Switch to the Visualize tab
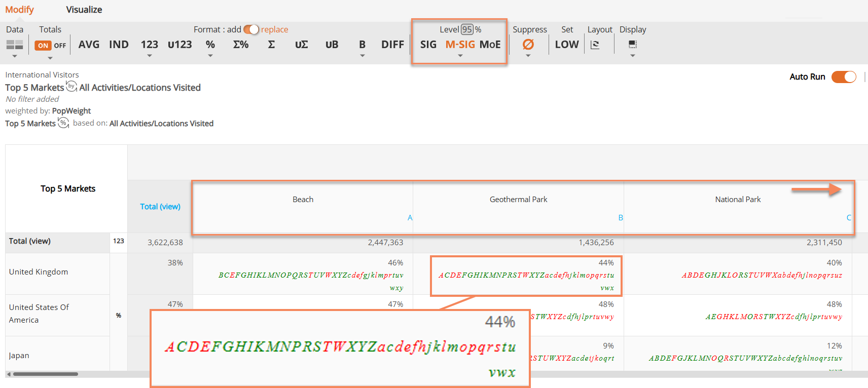This screenshot has width=868, height=388. [x=84, y=10]
